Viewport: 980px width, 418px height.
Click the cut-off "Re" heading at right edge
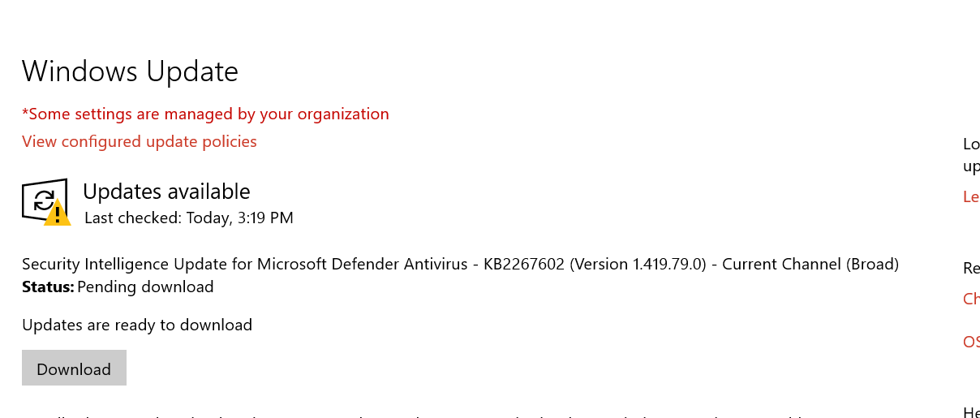click(x=971, y=268)
